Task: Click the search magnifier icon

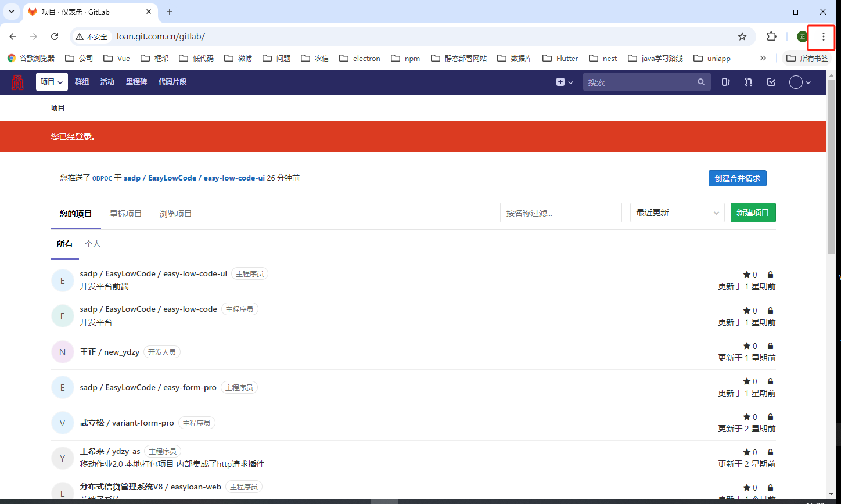Action: click(701, 82)
